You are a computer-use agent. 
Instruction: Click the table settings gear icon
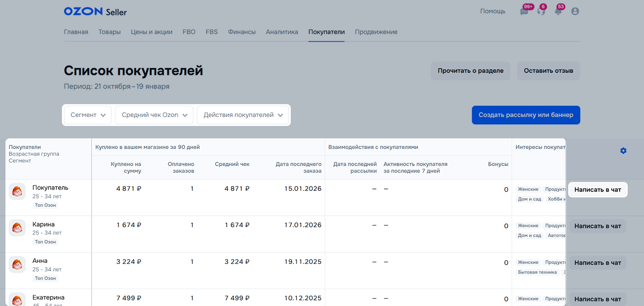[x=623, y=151]
